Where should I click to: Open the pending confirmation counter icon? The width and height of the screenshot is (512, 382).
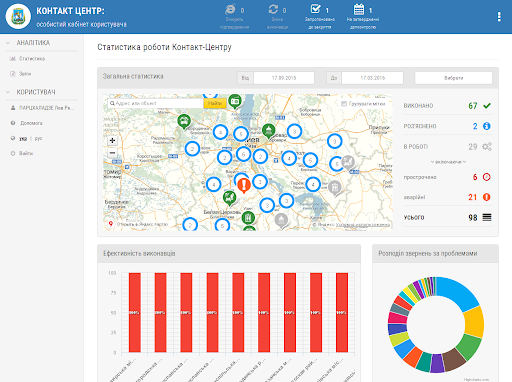pyautogui.click(x=230, y=10)
